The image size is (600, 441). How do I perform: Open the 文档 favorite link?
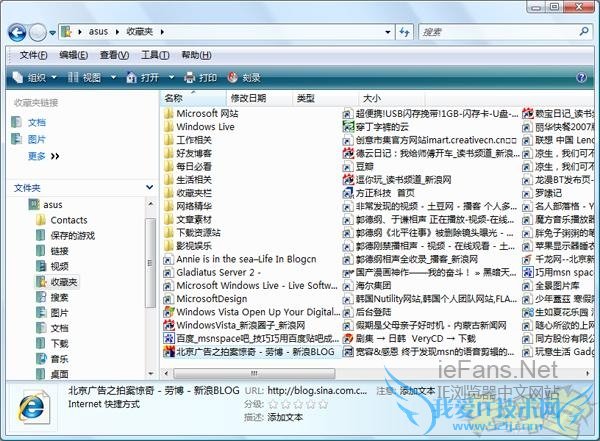pos(37,122)
